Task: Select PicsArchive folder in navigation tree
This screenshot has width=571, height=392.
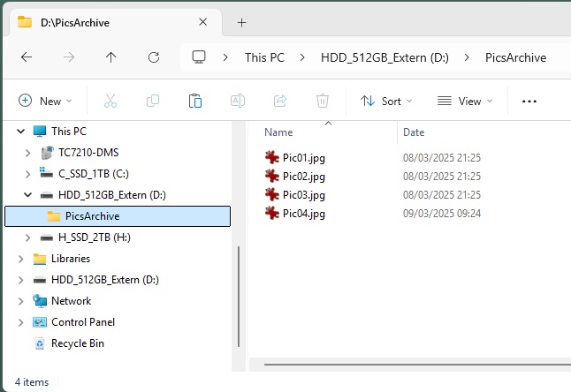Action: [118, 216]
